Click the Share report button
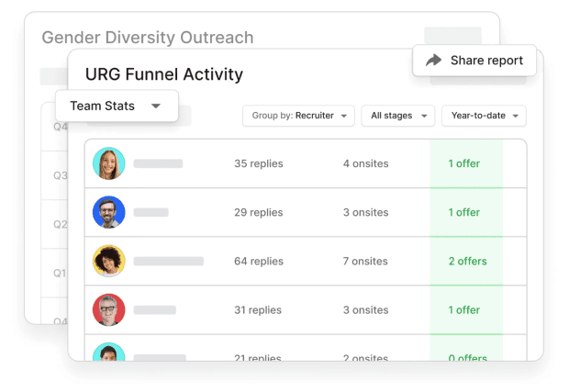Screen dimensions: 569x392 [474, 61]
